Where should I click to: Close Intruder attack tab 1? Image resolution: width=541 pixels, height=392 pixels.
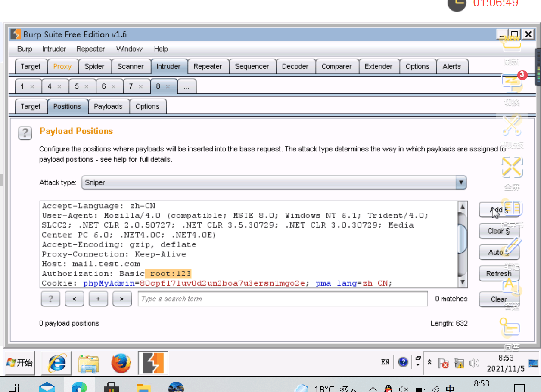pyautogui.click(x=32, y=86)
